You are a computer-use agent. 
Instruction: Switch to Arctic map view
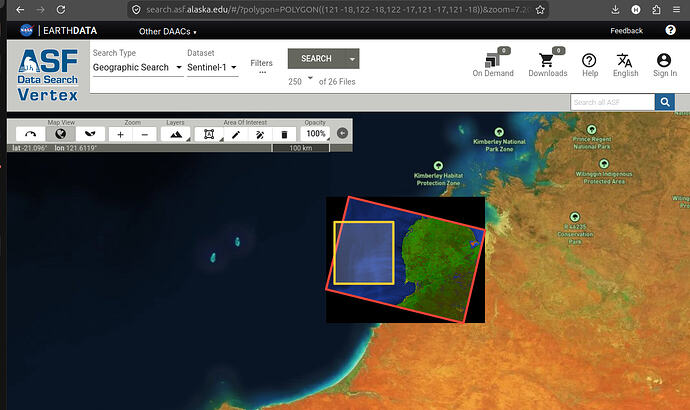(30, 134)
